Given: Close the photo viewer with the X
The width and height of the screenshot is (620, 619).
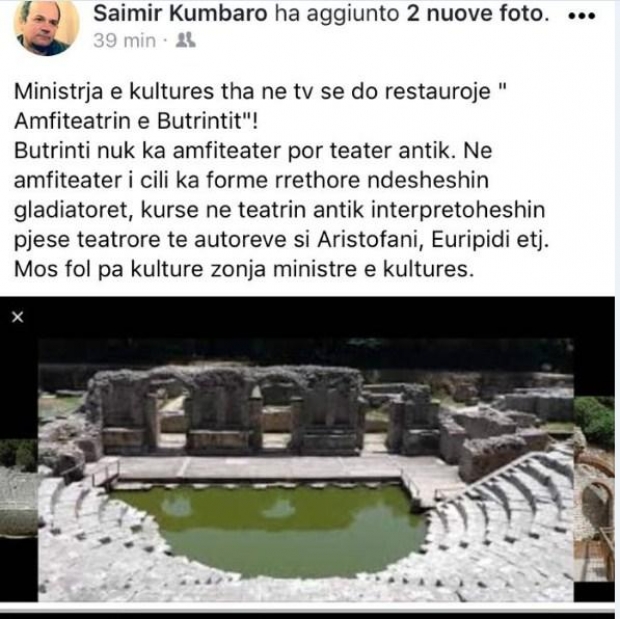Looking at the screenshot, I should tap(17, 317).
